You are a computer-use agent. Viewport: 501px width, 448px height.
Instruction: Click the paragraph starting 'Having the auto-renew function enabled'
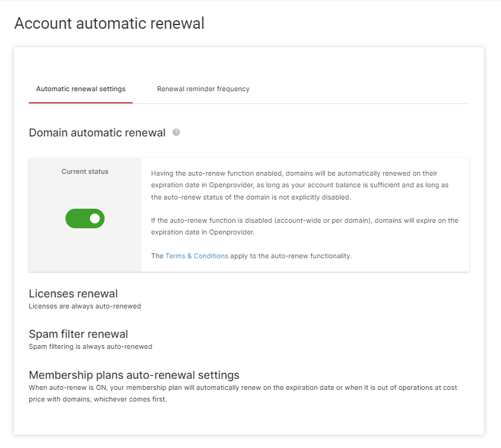click(x=300, y=185)
